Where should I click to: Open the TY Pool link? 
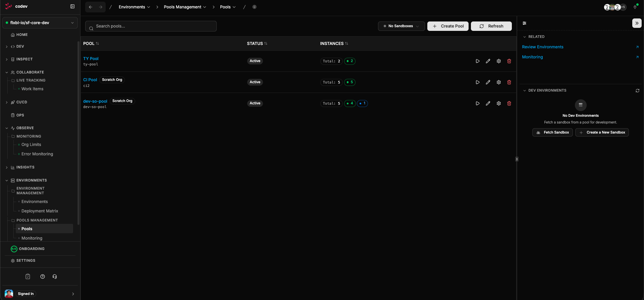point(91,59)
